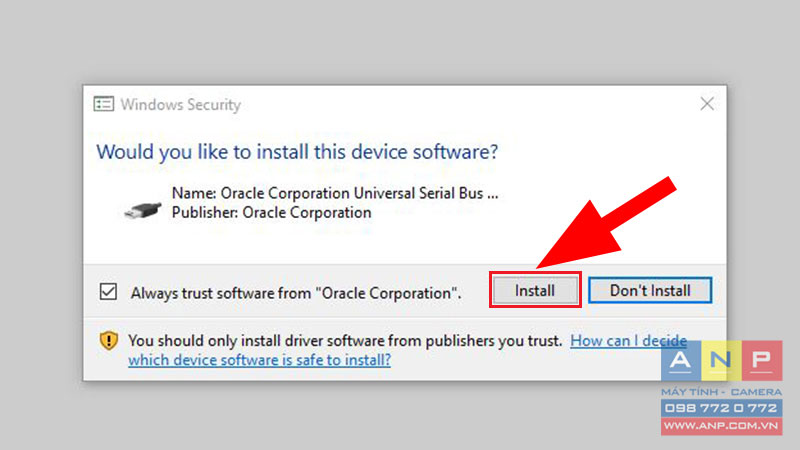The height and width of the screenshot is (450, 800).
Task: Click the yellow warning shield icon
Action: 108,341
